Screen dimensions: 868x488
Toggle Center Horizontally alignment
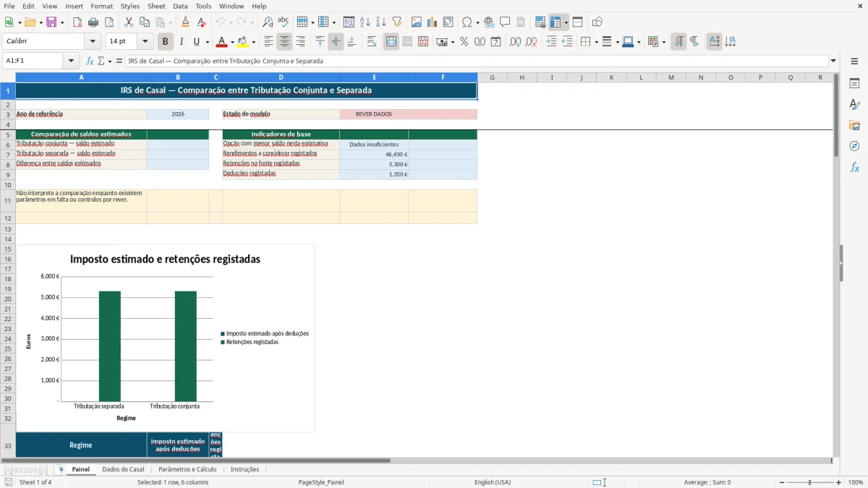[x=285, y=42]
